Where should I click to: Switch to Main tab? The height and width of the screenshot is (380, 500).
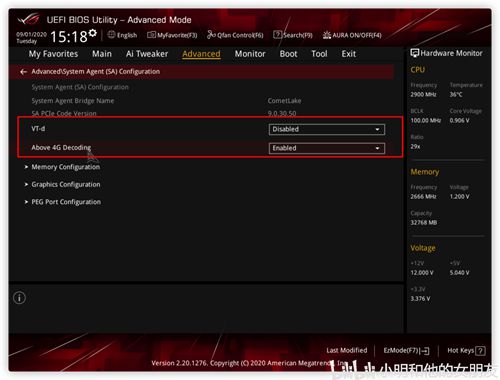(102, 54)
